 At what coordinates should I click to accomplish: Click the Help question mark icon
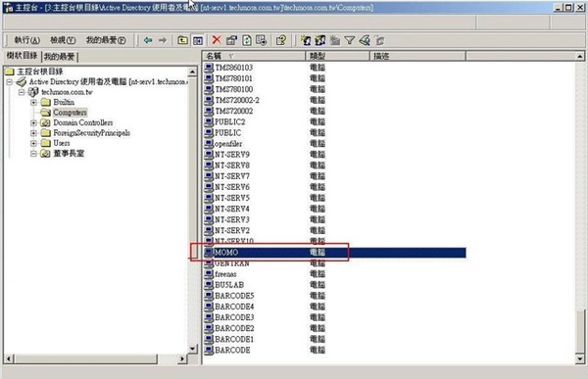point(281,40)
